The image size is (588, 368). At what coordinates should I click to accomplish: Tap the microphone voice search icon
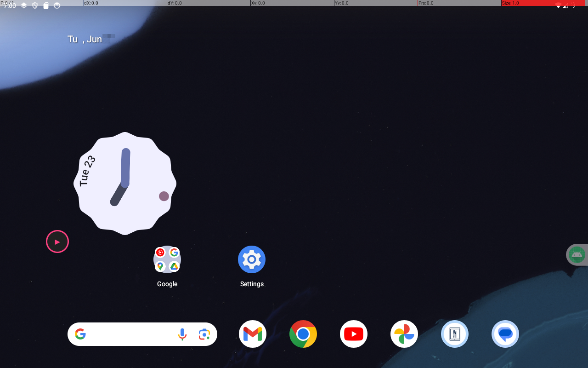pyautogui.click(x=182, y=334)
